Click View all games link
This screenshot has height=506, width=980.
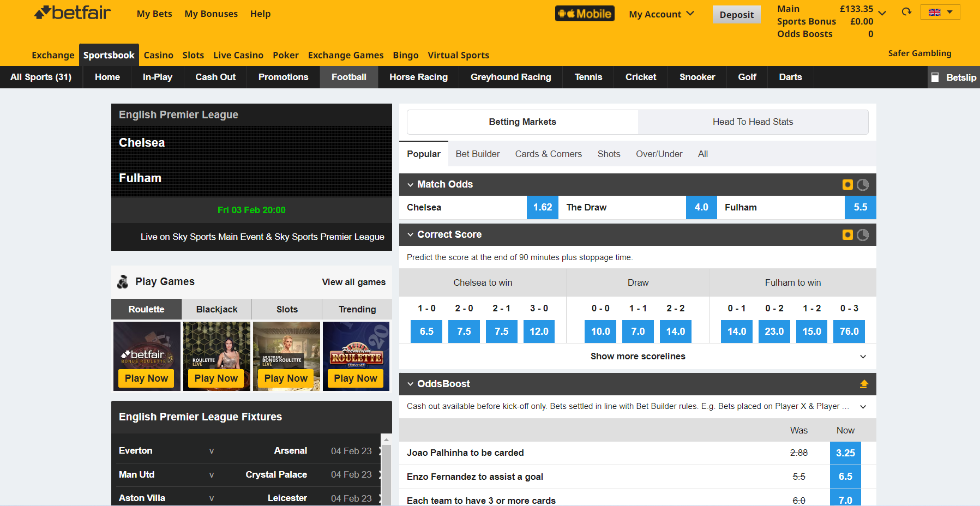[353, 282]
